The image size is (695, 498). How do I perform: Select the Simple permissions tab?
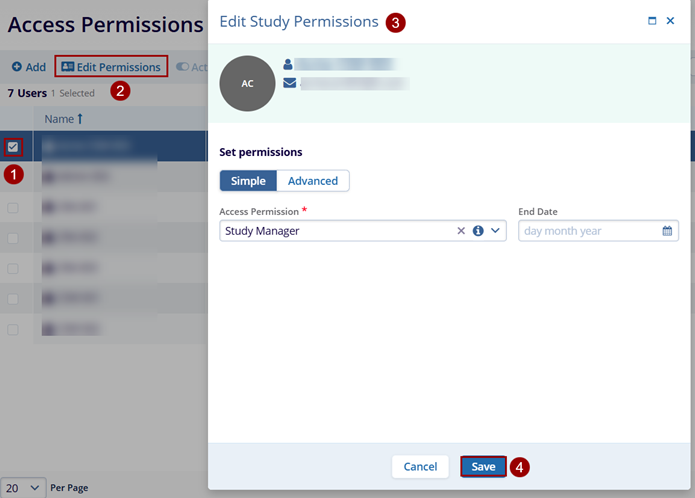[x=248, y=181]
